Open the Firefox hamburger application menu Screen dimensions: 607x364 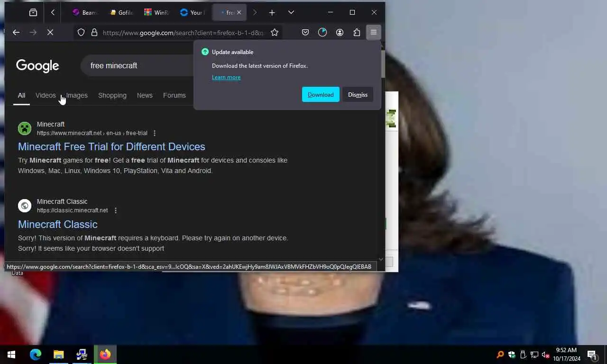(374, 32)
